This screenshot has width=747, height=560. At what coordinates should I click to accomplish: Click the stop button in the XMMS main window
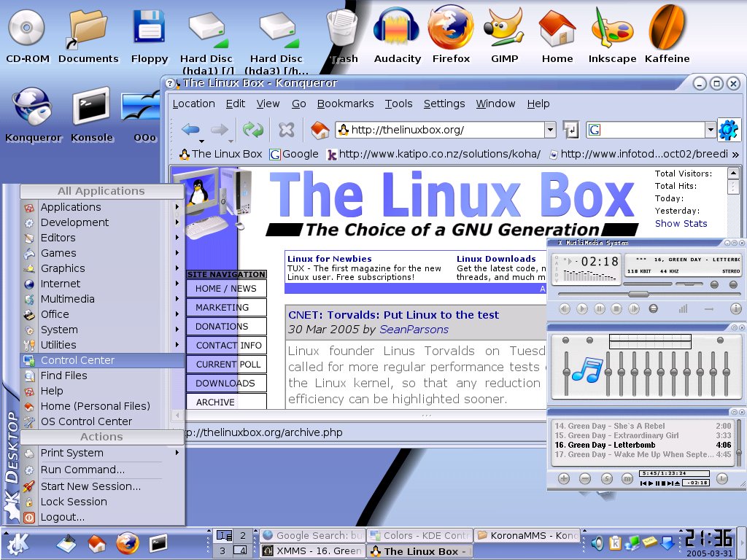(x=616, y=308)
